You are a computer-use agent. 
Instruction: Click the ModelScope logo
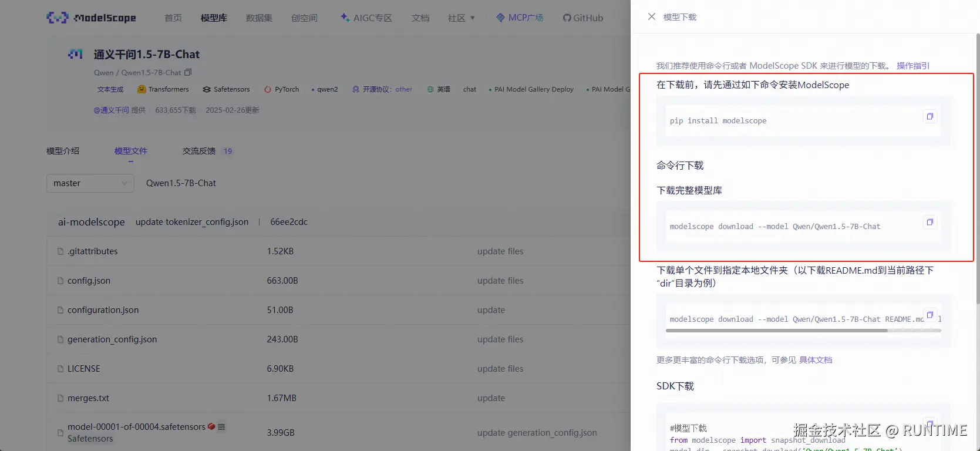tap(91, 18)
